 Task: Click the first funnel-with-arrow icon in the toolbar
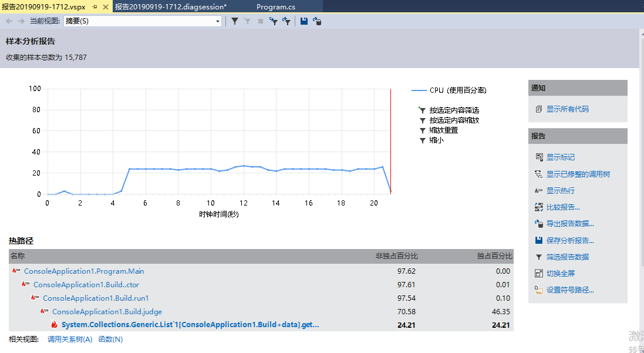274,21
